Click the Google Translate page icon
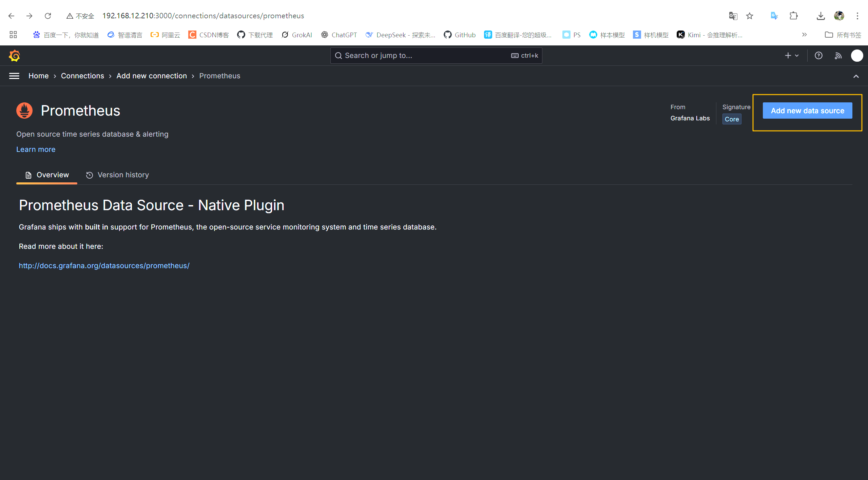 [x=733, y=16]
